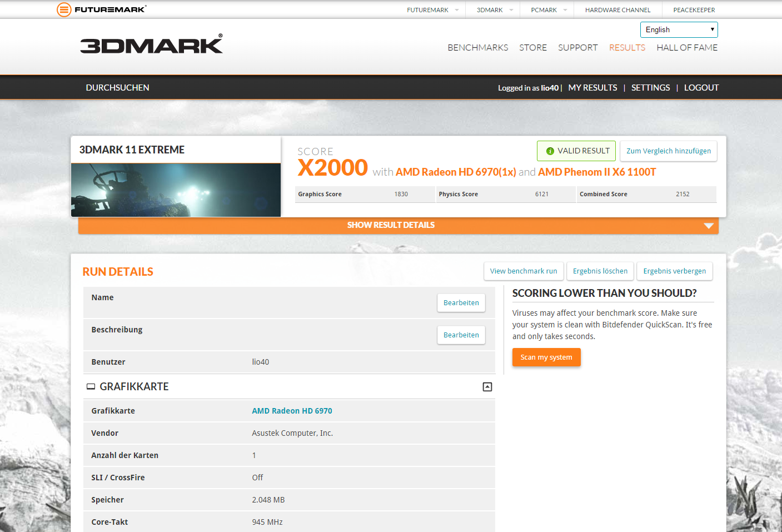
Task: Click Bearbeiten for Beschreibung
Action: [x=461, y=335]
